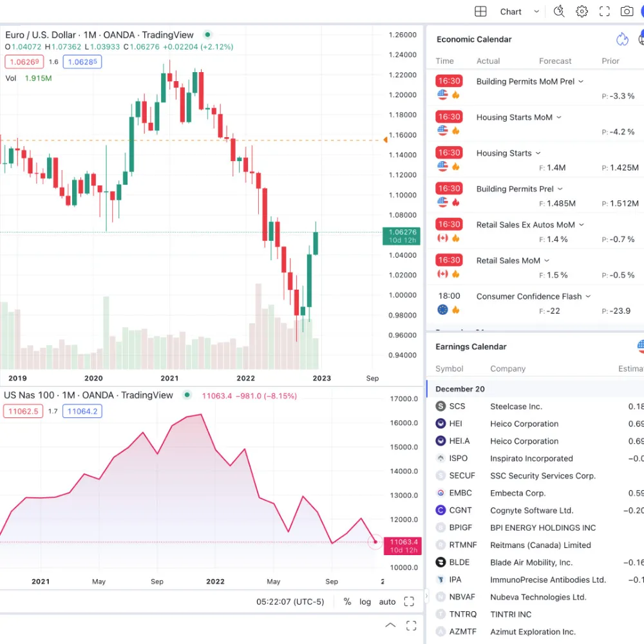Click the December 20 date header
The height and width of the screenshot is (644, 644).
click(x=460, y=389)
